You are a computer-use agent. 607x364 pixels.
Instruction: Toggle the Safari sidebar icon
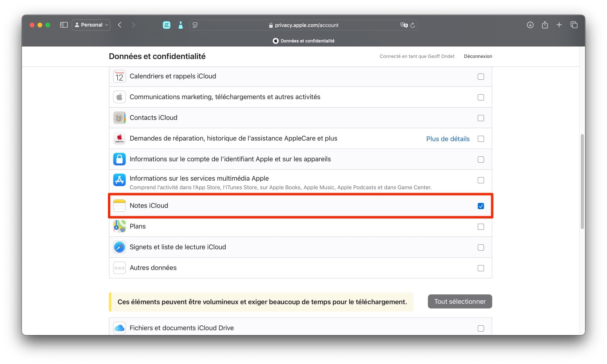click(x=64, y=25)
